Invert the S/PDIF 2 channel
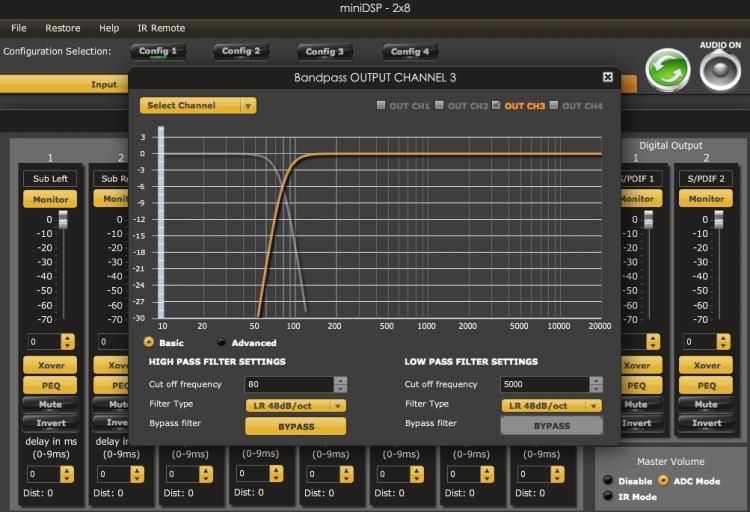 (x=706, y=423)
